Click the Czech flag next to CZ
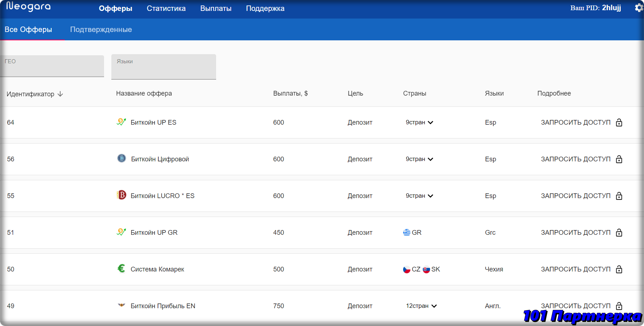The width and height of the screenshot is (644, 326). click(407, 269)
